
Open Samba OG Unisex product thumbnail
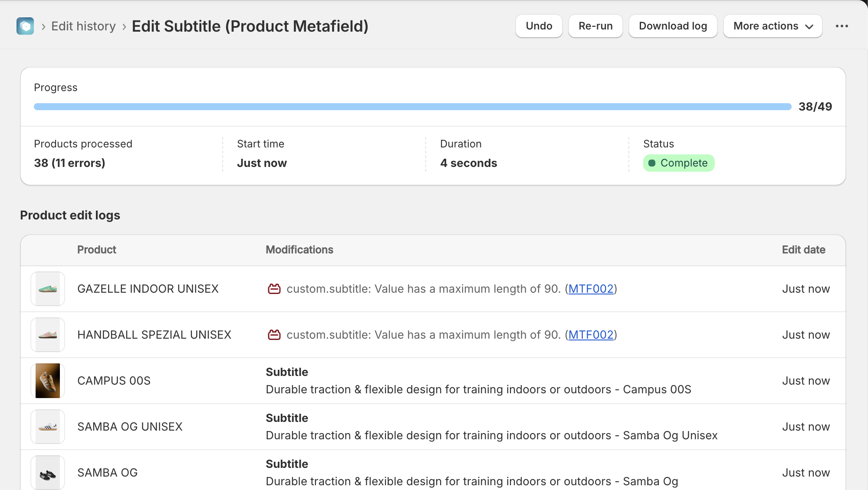[x=48, y=427]
